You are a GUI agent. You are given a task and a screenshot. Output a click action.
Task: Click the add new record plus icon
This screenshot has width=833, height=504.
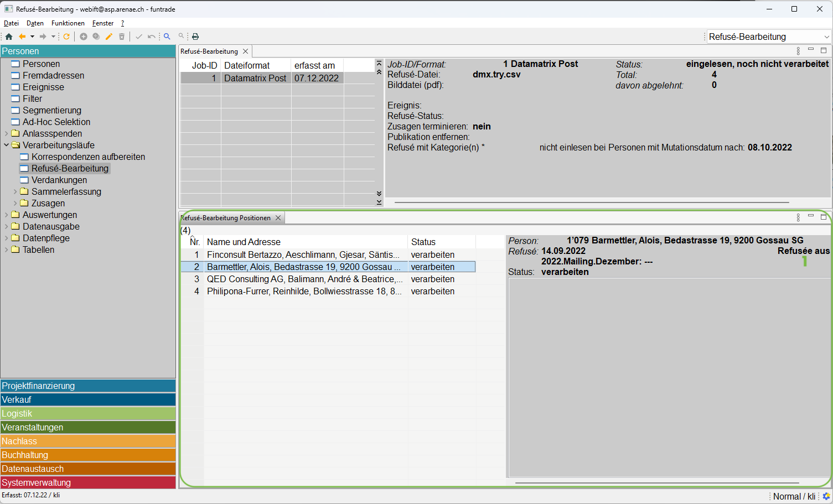point(84,37)
